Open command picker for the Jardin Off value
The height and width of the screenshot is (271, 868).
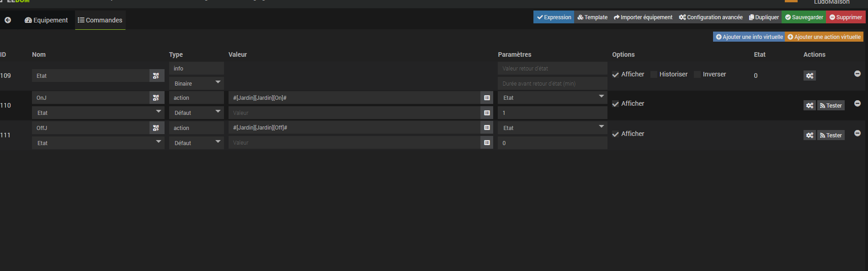coord(487,128)
